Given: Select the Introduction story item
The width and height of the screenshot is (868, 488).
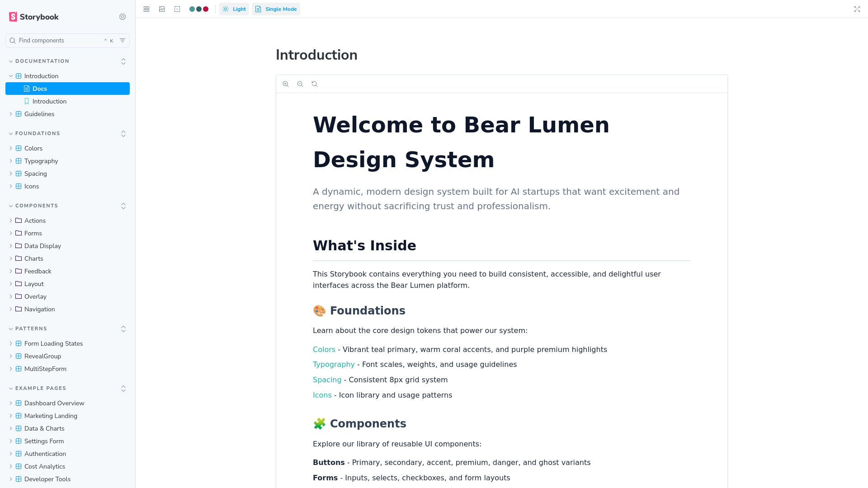Looking at the screenshot, I should coord(67,101).
